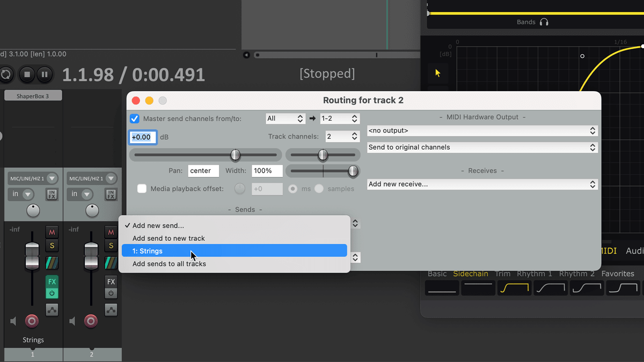Switch to the Rhythm 1 preset tab

coord(535,274)
